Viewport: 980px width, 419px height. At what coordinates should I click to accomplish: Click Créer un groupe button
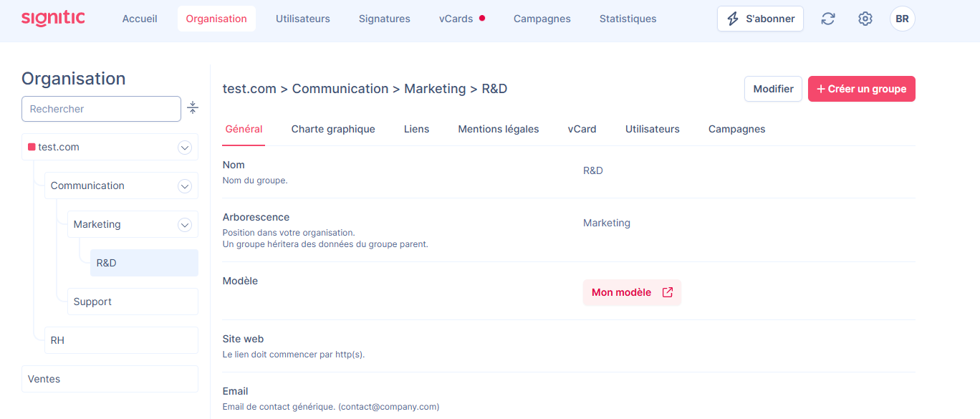pos(862,89)
